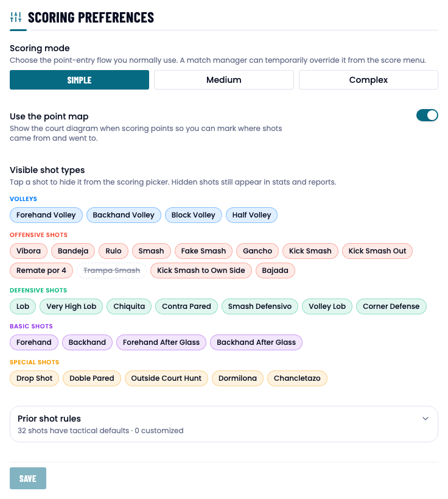Toggle the Smash chip
The width and height of the screenshot is (448, 499).
152,251
